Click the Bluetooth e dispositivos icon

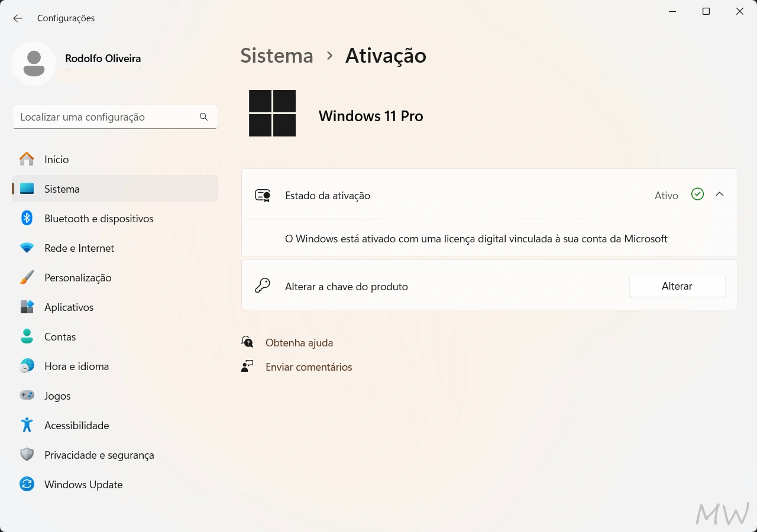tap(27, 218)
